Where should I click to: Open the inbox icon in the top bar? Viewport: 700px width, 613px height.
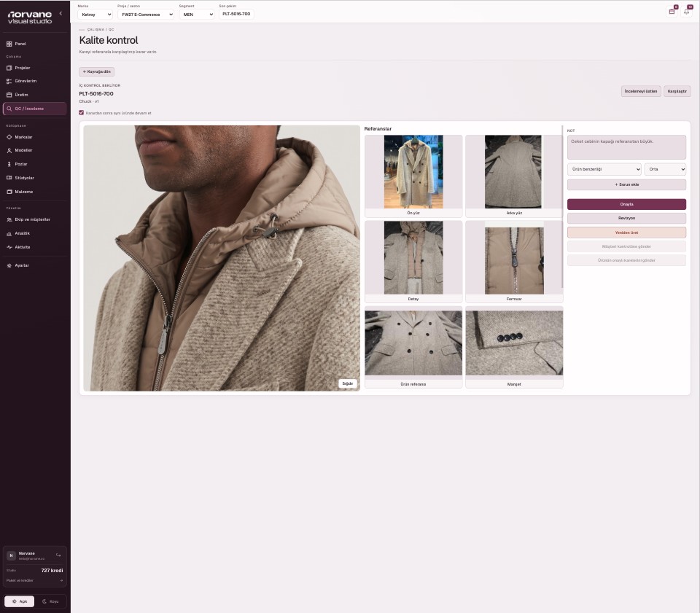point(672,12)
